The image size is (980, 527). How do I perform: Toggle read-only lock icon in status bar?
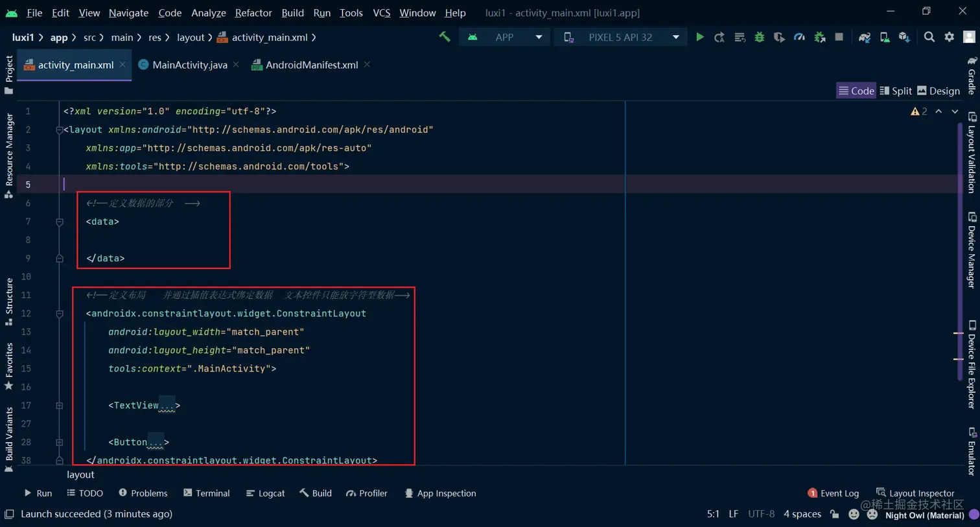point(835,514)
